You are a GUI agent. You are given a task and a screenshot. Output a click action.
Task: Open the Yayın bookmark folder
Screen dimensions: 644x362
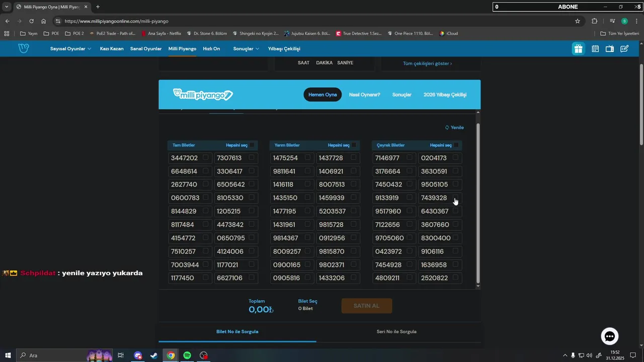[x=29, y=34]
